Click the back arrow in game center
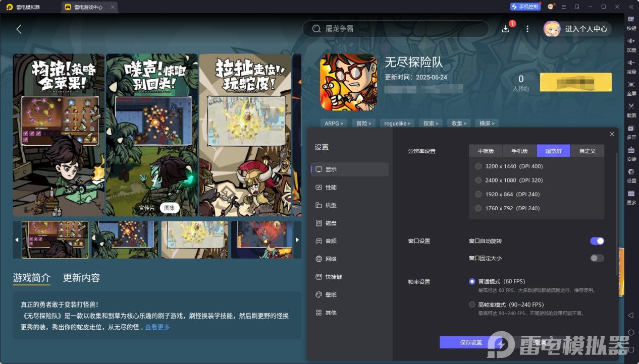This screenshot has width=639, height=364. pyautogui.click(x=19, y=29)
